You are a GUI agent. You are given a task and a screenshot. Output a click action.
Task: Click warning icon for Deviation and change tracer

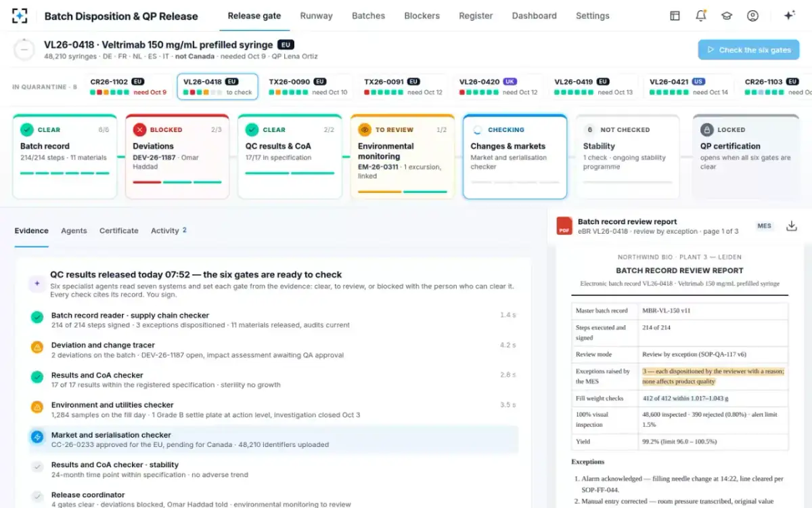point(37,347)
